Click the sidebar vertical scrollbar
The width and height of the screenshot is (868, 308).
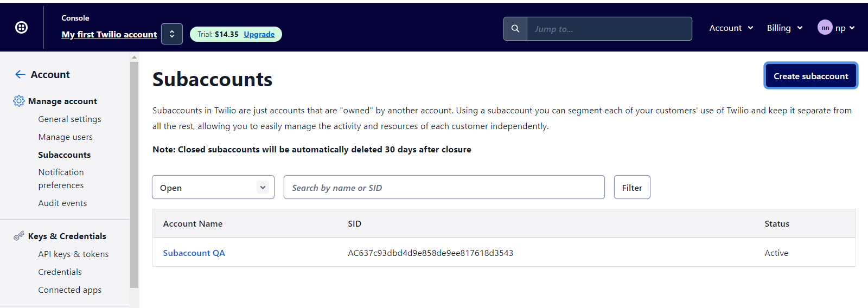click(134, 174)
